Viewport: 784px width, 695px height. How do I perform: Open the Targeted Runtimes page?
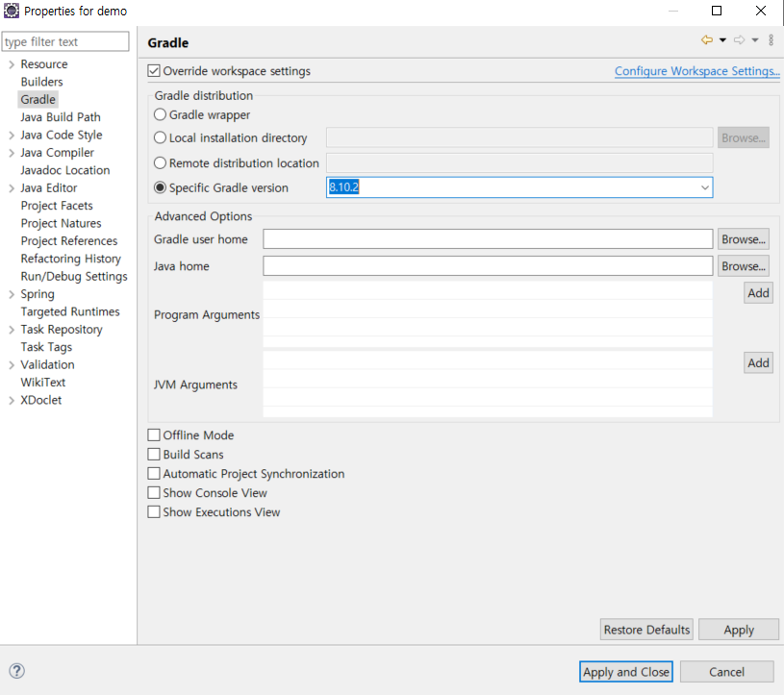coord(70,311)
